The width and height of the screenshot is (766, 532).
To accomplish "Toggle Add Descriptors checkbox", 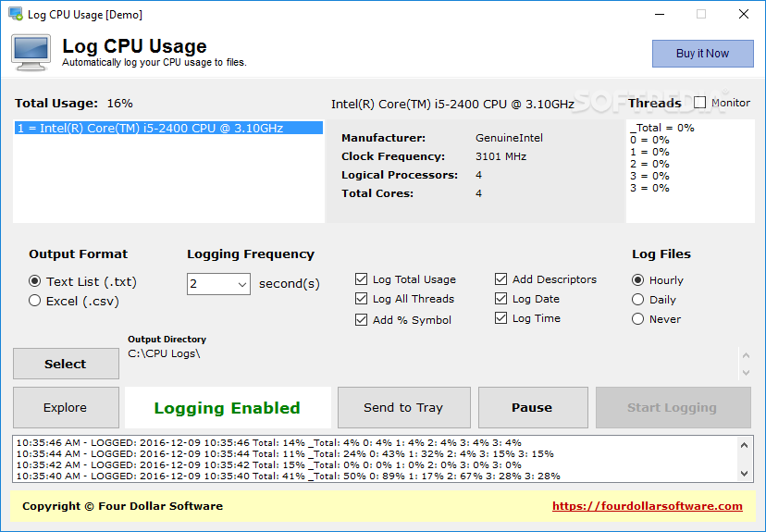I will click(x=500, y=278).
